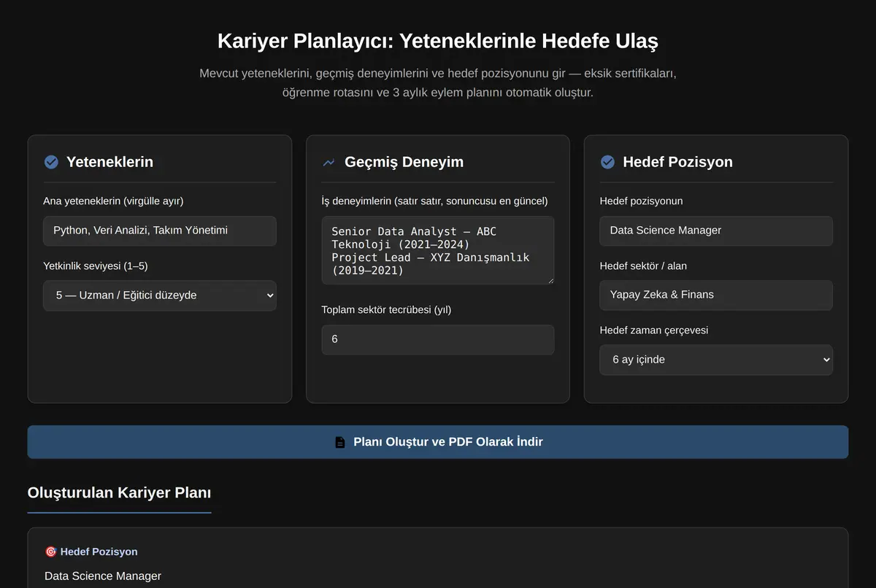This screenshot has height=588, width=876.
Task: Click the Yeteneklerin card heading
Action: coord(109,162)
